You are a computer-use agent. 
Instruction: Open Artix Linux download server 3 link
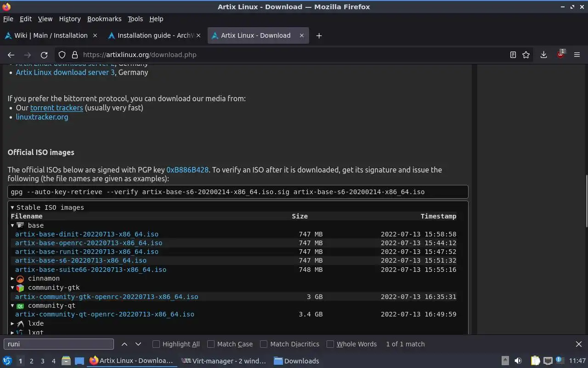coord(65,72)
